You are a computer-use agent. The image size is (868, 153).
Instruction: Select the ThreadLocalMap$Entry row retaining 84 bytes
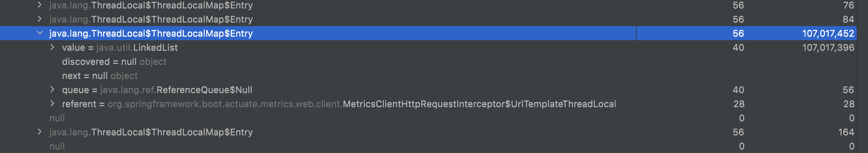pyautogui.click(x=151, y=19)
